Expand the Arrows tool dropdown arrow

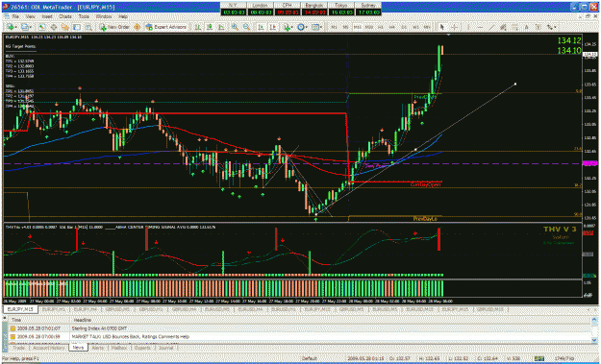click(556, 27)
